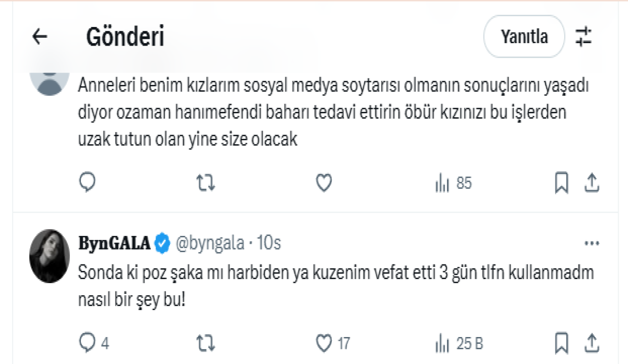The width and height of the screenshot is (628, 364).
Task: Open the timeline settings icon beside Yanıtla
Action: click(x=583, y=36)
